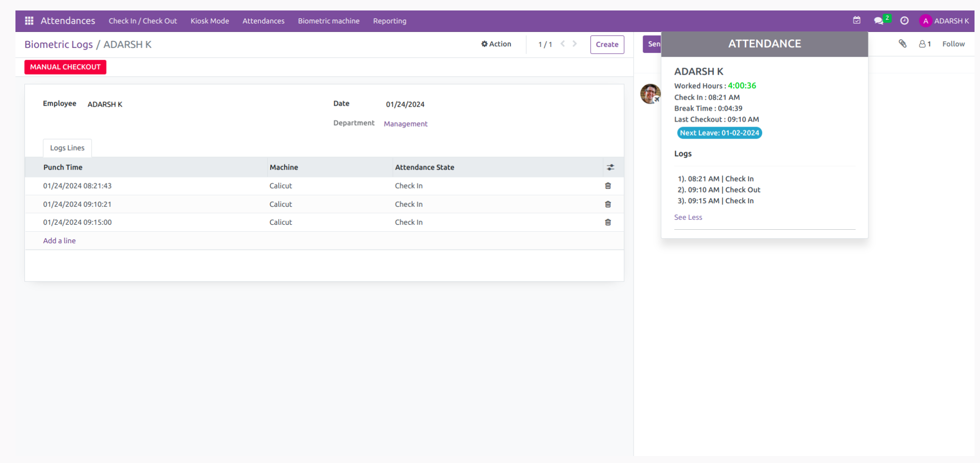The height and width of the screenshot is (463, 980).
Task: Click the clock activities icon in navbar
Action: 904,21
